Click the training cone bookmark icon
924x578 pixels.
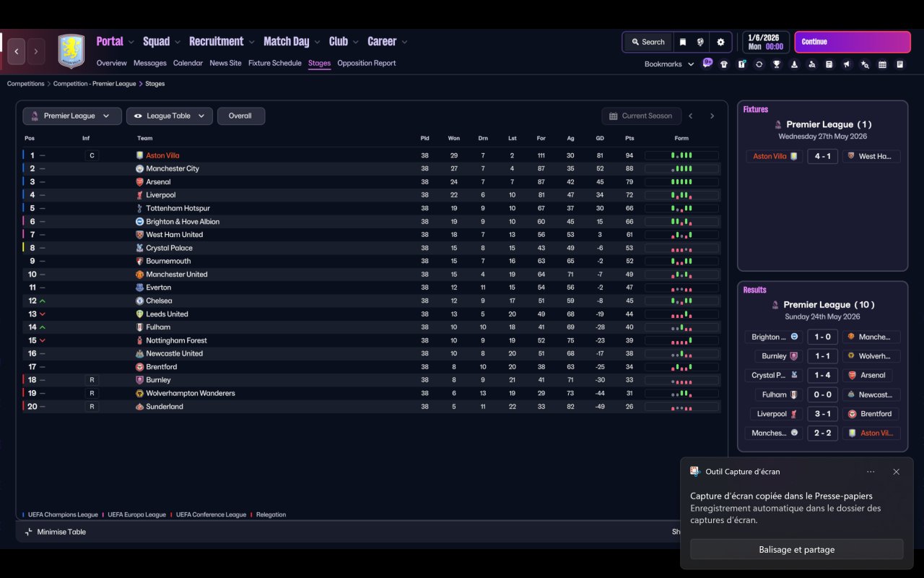click(794, 64)
